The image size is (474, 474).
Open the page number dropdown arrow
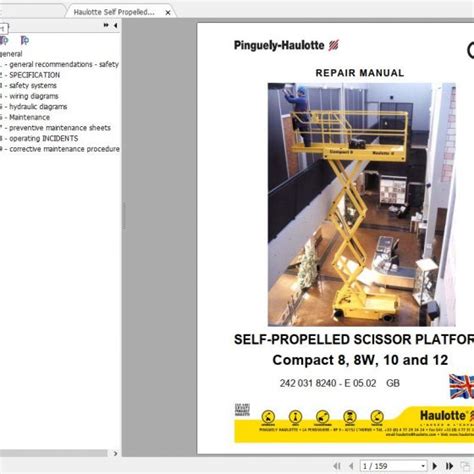pos(423,466)
